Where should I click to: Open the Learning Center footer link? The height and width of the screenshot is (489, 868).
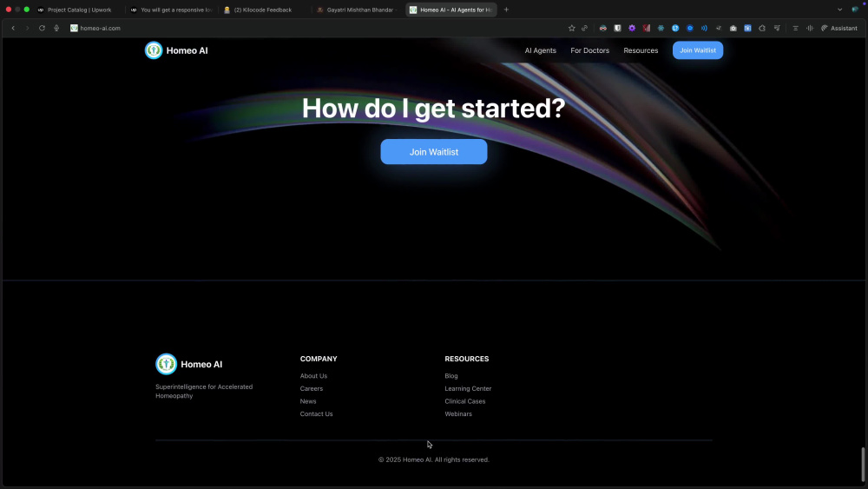pyautogui.click(x=468, y=388)
